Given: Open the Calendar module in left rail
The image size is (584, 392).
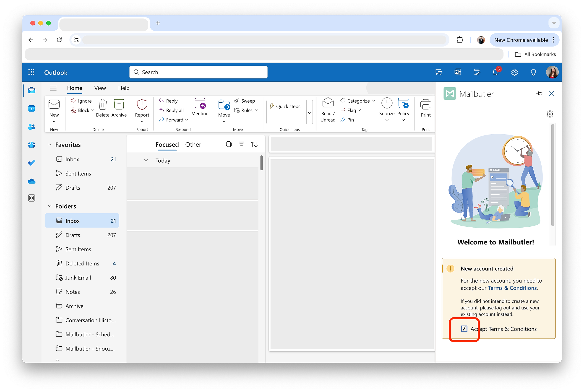Looking at the screenshot, I should pos(31,109).
